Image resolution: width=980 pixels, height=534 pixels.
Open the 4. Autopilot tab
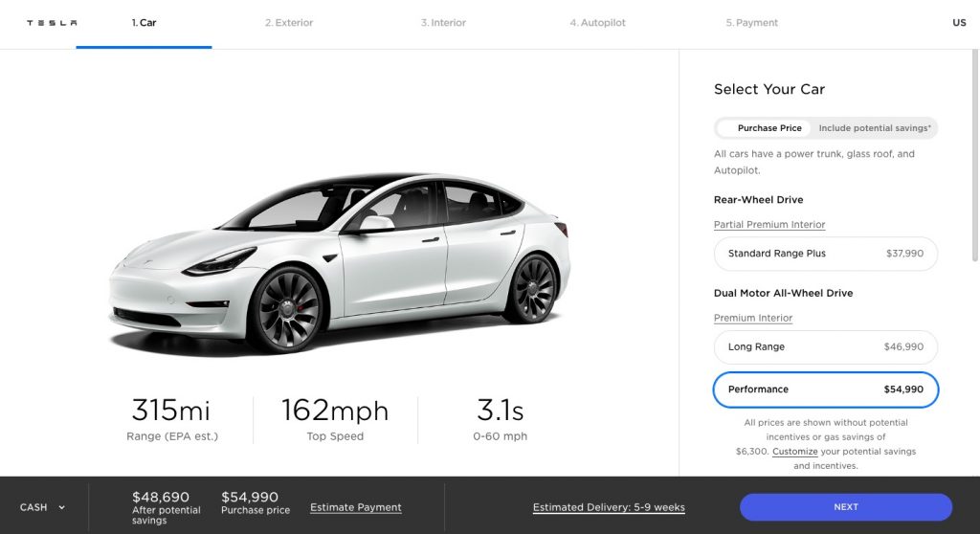[597, 23]
